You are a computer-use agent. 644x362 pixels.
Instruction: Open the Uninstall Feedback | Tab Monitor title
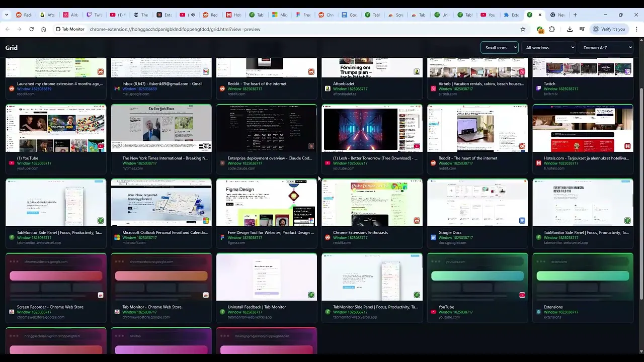pyautogui.click(x=257, y=307)
